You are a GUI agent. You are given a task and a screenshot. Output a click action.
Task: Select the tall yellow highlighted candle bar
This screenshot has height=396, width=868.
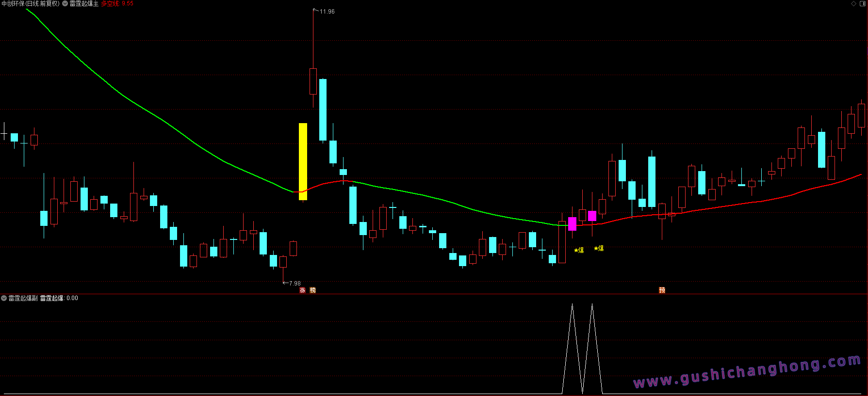pyautogui.click(x=303, y=161)
